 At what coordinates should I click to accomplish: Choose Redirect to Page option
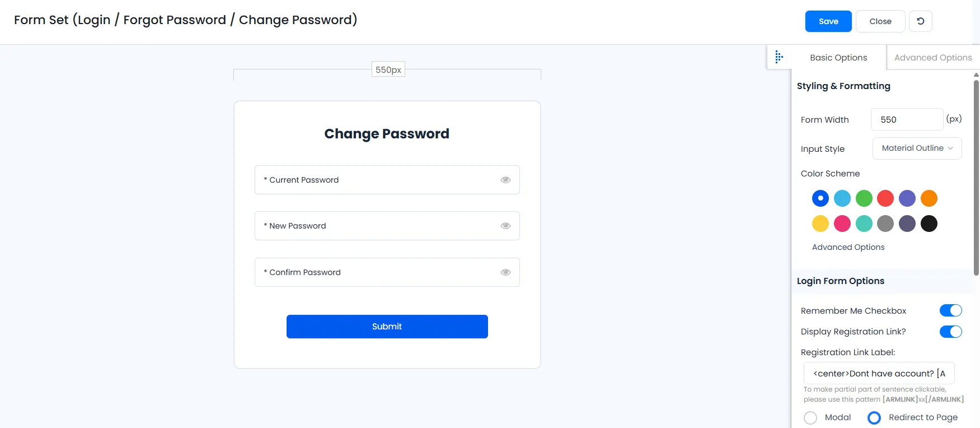coord(873,417)
